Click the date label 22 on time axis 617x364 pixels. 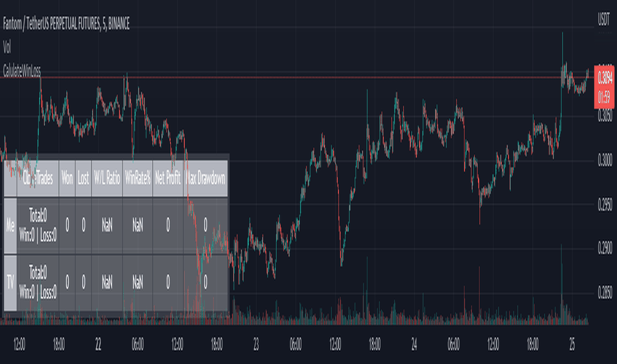pyautogui.click(x=98, y=344)
